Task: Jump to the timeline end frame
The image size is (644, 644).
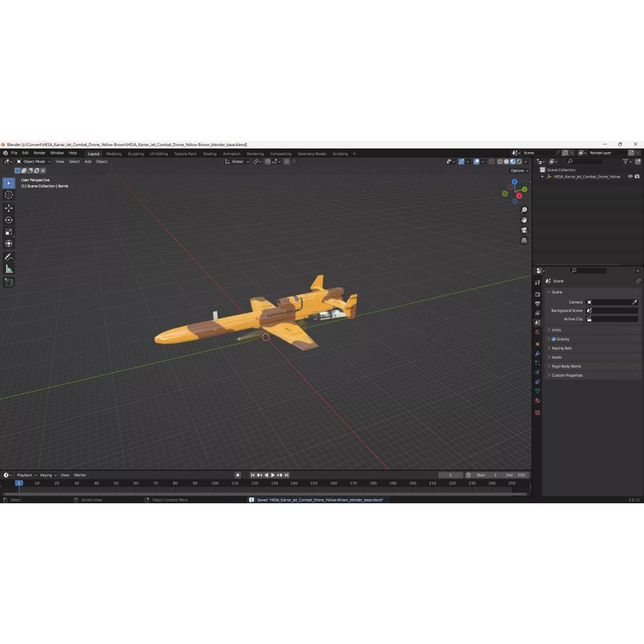Action: coord(287,475)
